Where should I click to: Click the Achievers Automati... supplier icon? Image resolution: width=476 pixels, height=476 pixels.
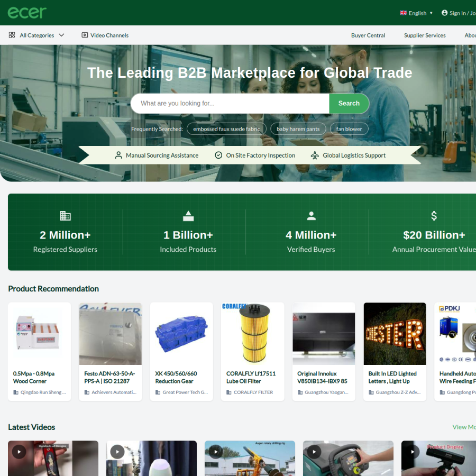[x=87, y=392]
